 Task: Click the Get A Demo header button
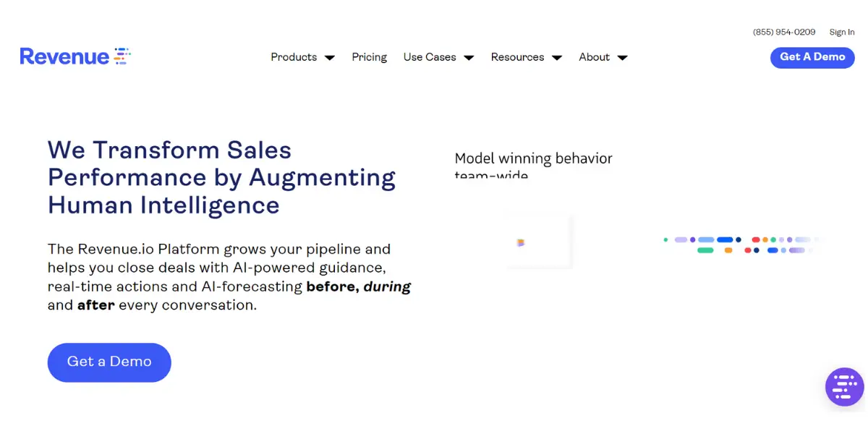(x=812, y=57)
